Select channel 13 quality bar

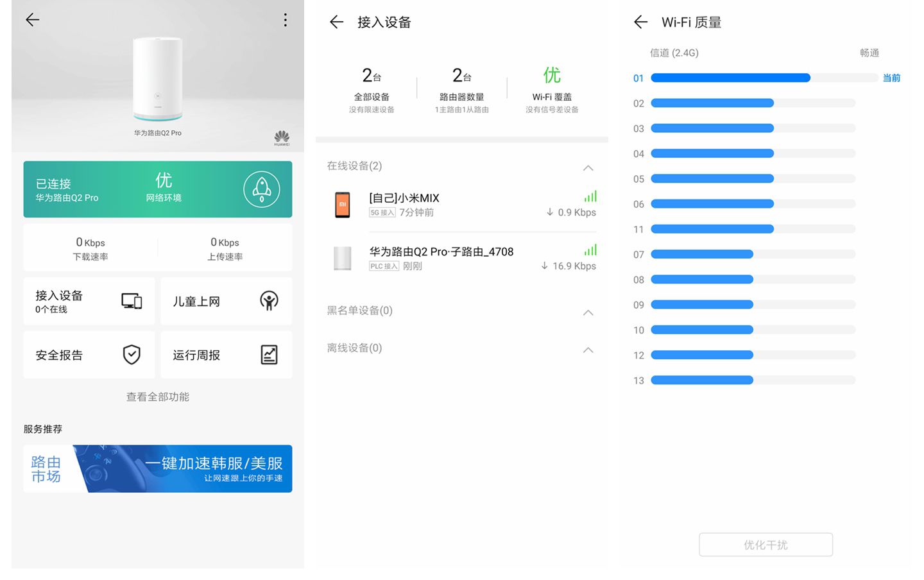753,380
